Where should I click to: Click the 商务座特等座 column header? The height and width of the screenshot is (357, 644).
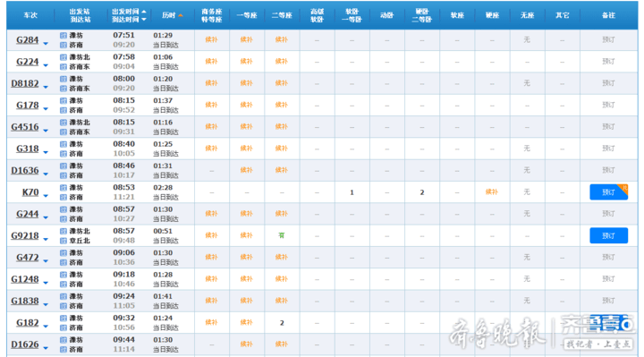211,15
